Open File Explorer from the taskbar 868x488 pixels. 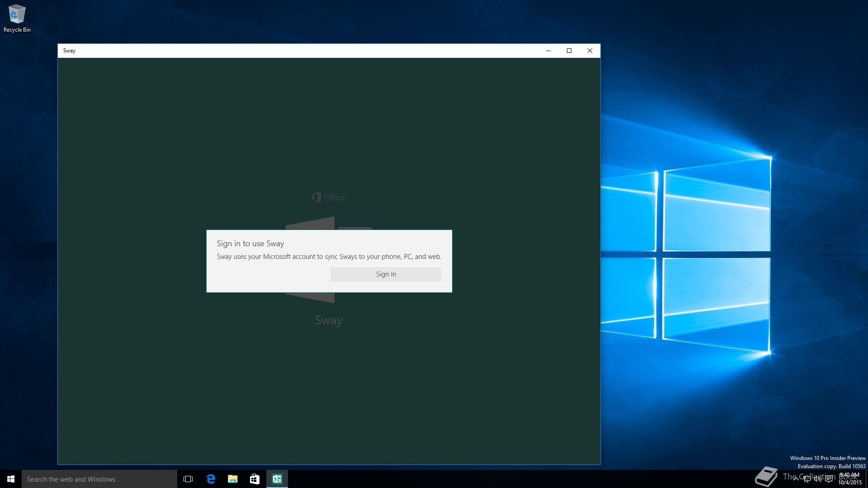pyautogui.click(x=232, y=479)
